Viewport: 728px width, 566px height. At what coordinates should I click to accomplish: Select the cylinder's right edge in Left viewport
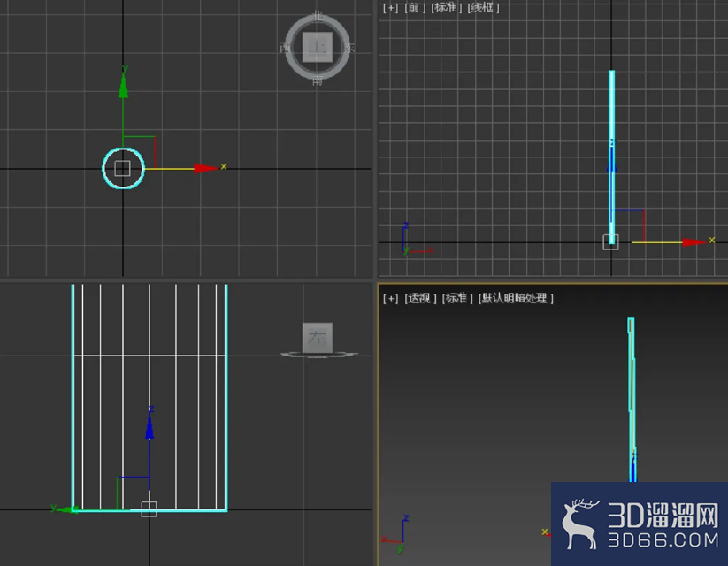(226, 398)
